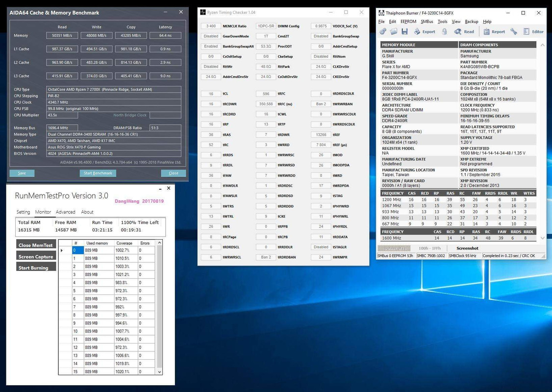Select row 0 index cell in MemTest grid

[78, 250]
